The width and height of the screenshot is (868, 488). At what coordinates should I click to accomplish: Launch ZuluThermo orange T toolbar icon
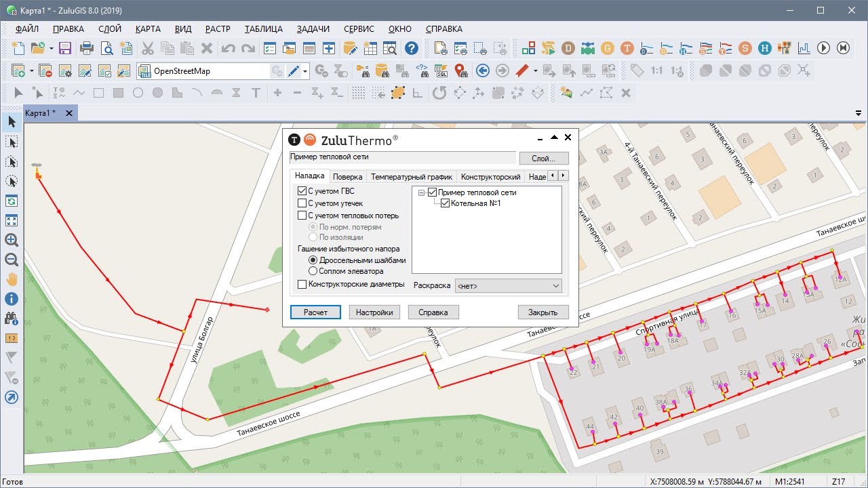click(627, 48)
